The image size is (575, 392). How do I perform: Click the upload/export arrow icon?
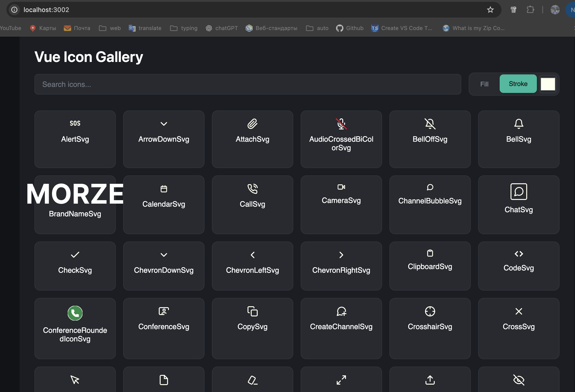point(430,380)
